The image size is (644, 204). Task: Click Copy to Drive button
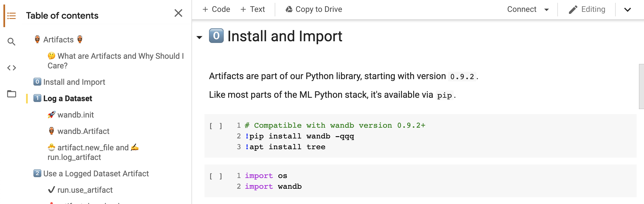click(x=314, y=9)
